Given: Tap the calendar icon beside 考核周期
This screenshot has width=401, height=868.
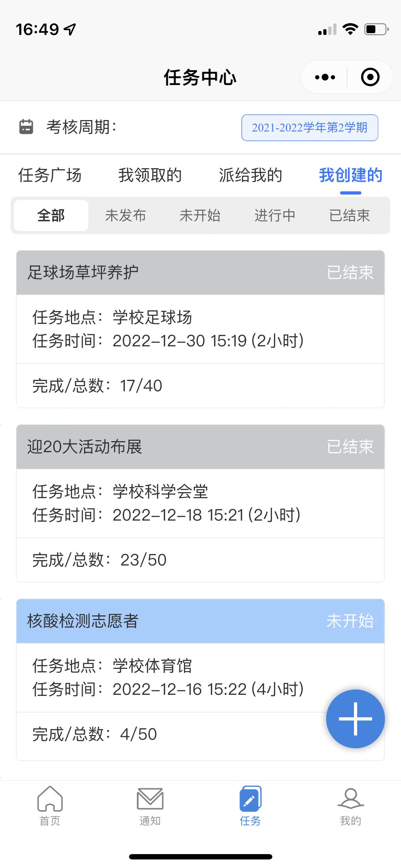Looking at the screenshot, I should 26,127.
